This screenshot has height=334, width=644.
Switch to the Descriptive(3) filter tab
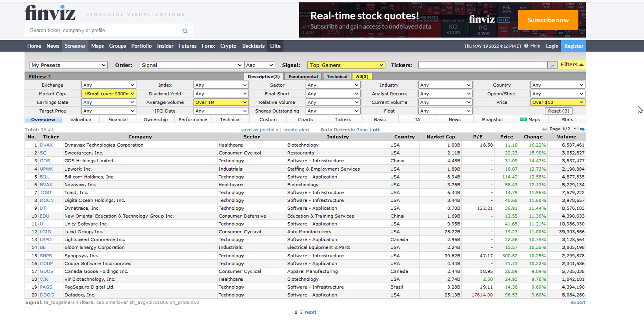pos(264,77)
